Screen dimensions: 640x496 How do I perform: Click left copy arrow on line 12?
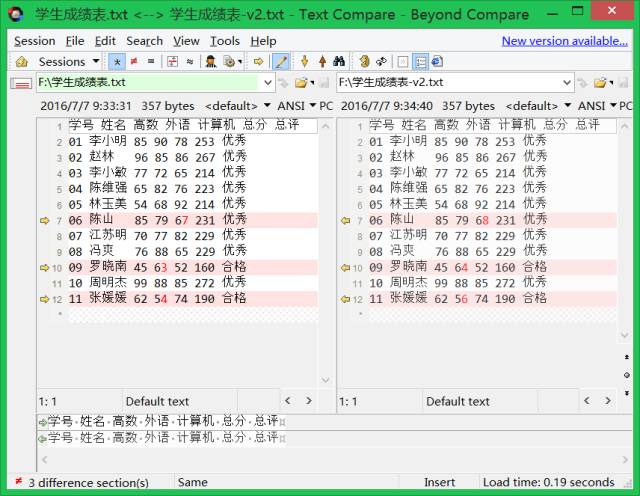click(44, 299)
